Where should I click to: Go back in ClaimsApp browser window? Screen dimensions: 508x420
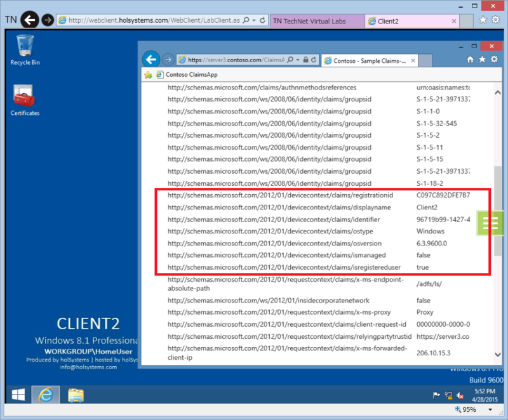tap(151, 60)
